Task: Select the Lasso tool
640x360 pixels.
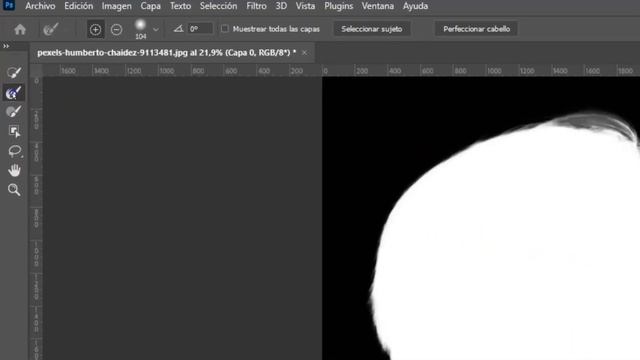Action: (x=14, y=151)
